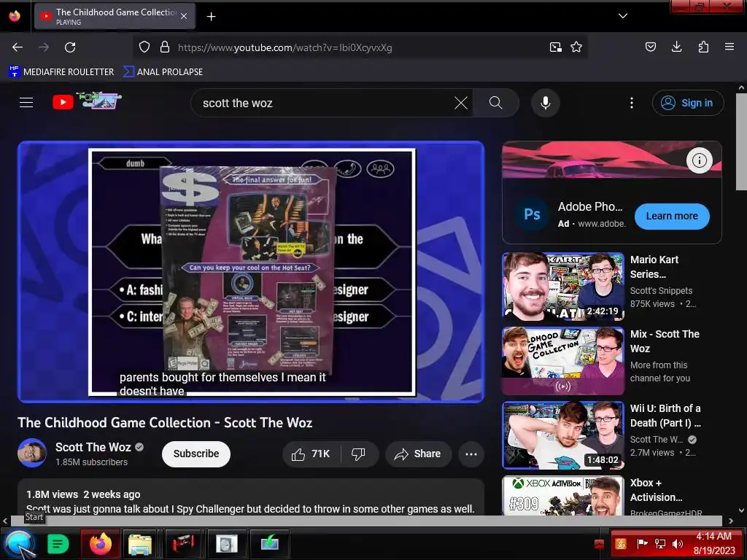This screenshot has height=560, width=747.
Task: Search by voice with the microphone
Action: pos(546,103)
